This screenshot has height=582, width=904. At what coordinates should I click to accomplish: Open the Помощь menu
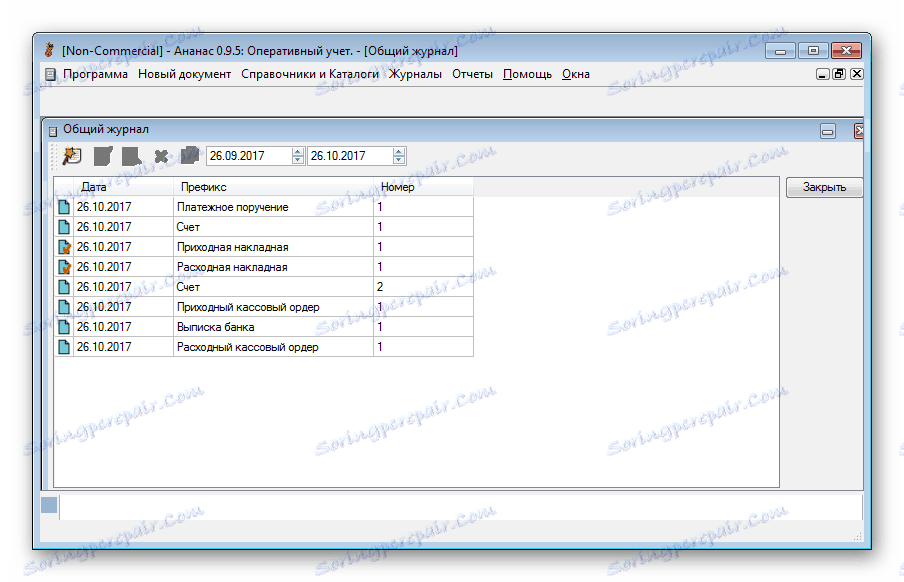527,74
